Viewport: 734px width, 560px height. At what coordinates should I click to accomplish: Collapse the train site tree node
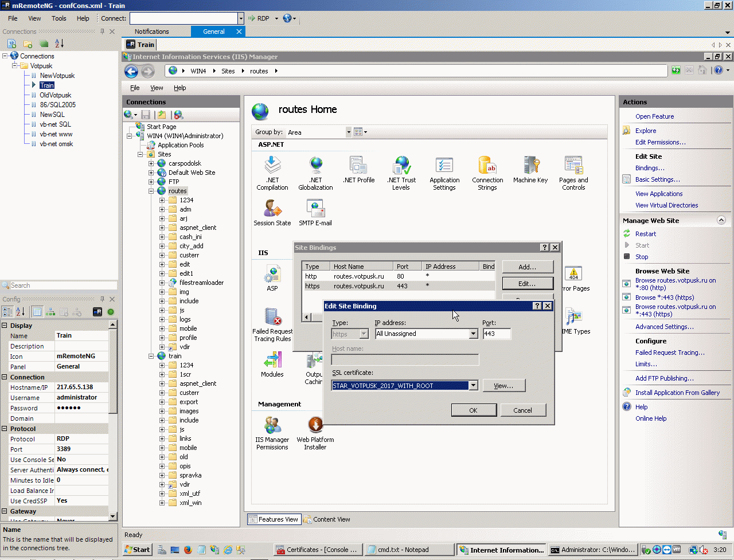[x=151, y=356]
